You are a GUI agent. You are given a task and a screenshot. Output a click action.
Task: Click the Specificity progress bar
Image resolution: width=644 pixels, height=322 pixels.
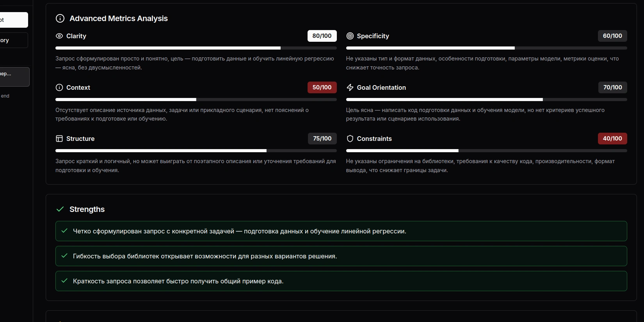[487, 48]
